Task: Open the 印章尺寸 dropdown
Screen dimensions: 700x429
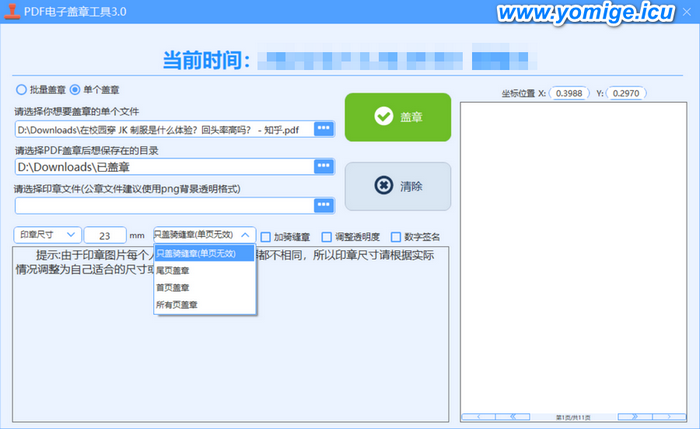Action: 46,234
